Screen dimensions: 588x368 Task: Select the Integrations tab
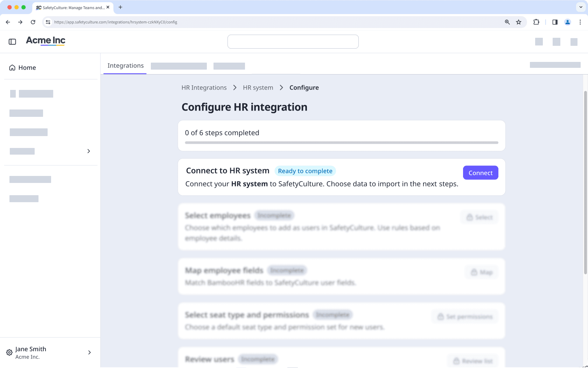[125, 65]
